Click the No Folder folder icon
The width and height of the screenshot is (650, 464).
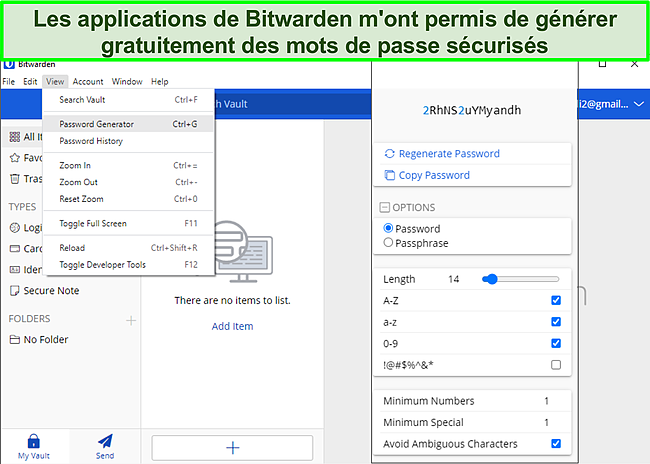click(x=15, y=340)
